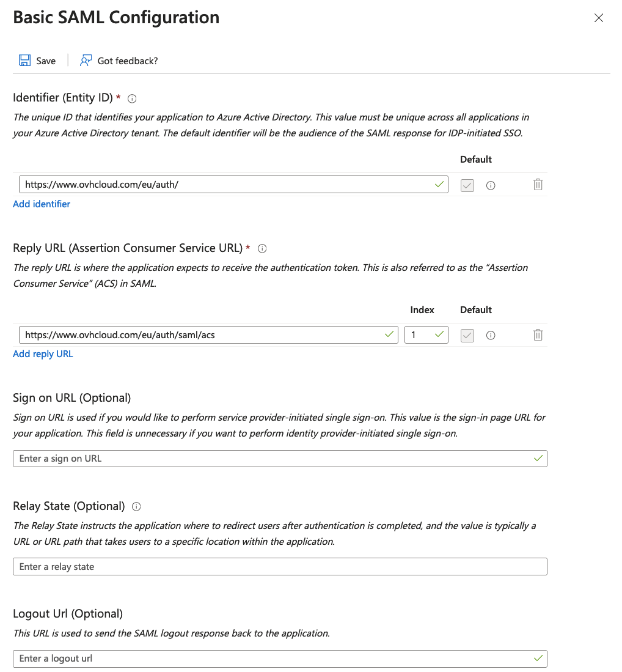Image resolution: width=622 pixels, height=672 pixels.
Task: Click info icon beside reply URL Default checkbox
Action: pyautogui.click(x=491, y=335)
